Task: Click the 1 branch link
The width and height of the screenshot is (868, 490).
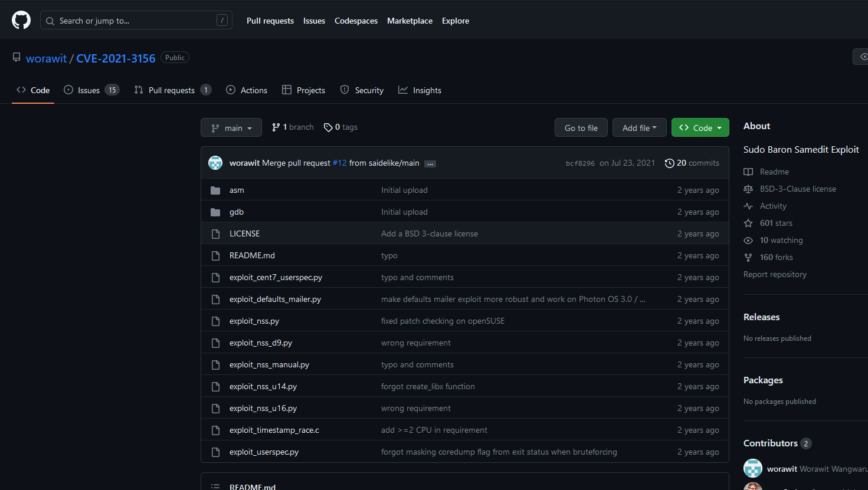Action: tap(293, 127)
